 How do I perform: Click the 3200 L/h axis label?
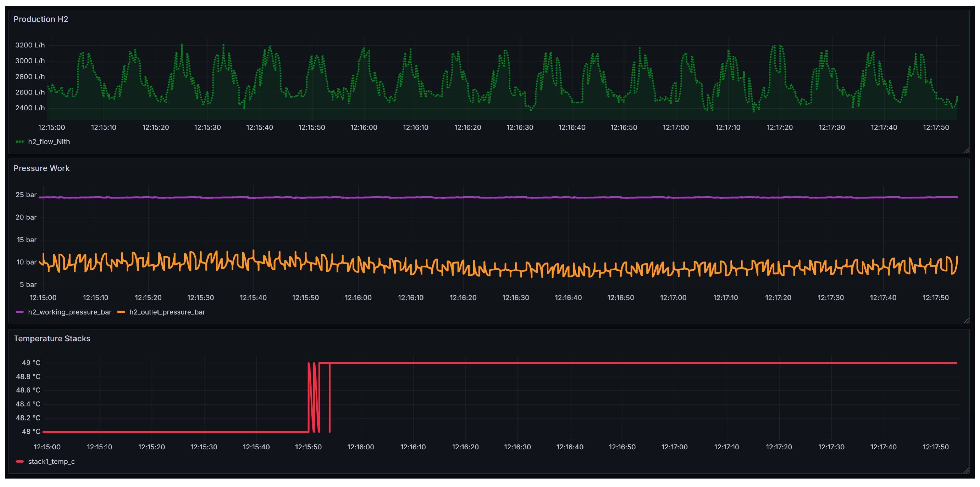click(30, 45)
